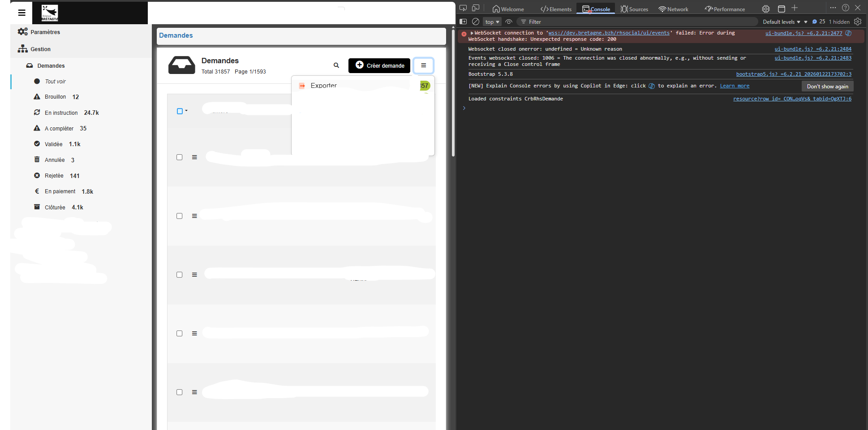Click the Don't show again button
Image resolution: width=868 pixels, height=430 pixels.
pyautogui.click(x=827, y=86)
